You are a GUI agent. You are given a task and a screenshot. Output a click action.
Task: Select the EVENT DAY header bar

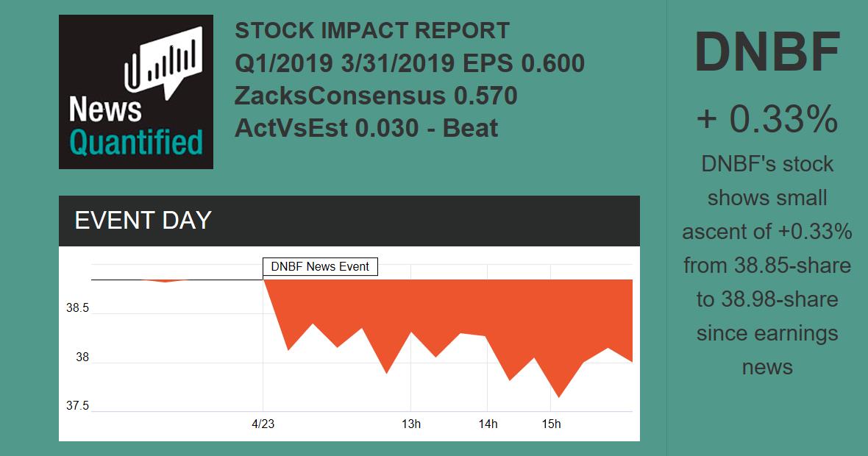click(x=349, y=221)
